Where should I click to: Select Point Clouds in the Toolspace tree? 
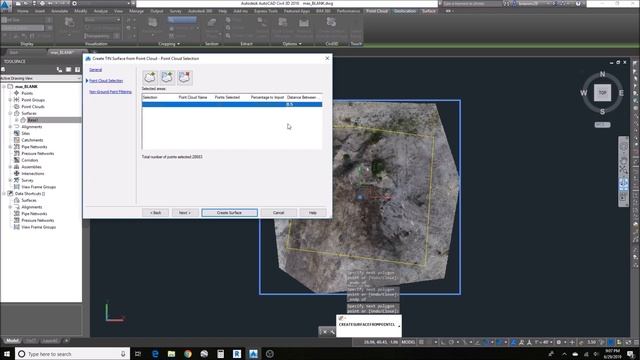(x=33, y=107)
